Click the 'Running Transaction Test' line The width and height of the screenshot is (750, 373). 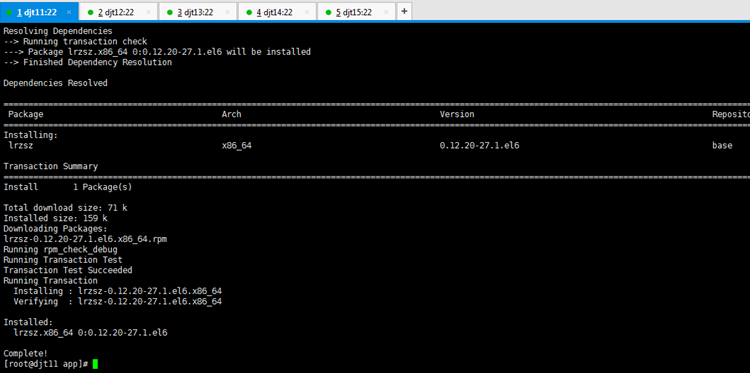click(x=63, y=260)
